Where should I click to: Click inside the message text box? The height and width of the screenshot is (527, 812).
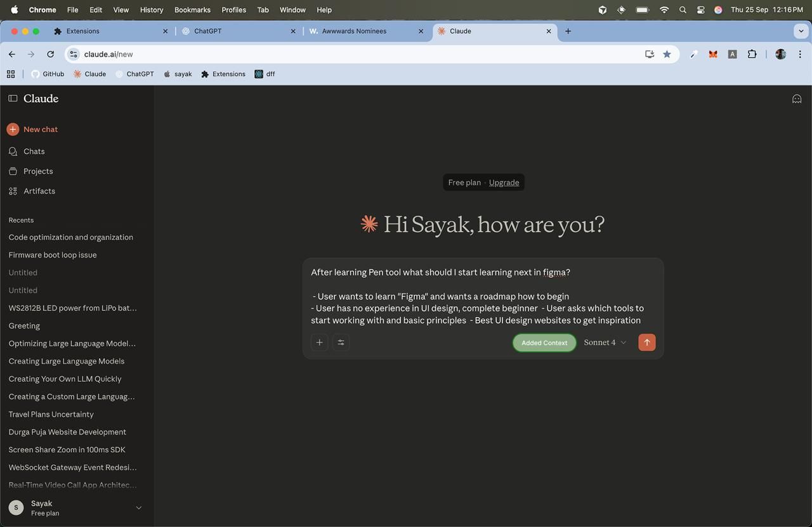483,296
